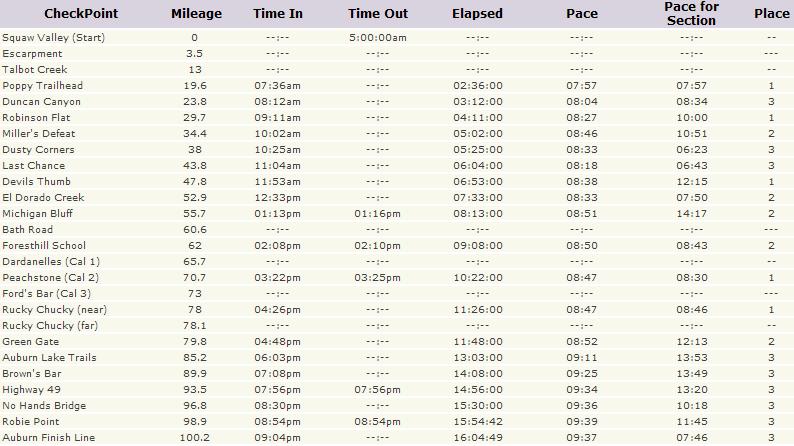The width and height of the screenshot is (794, 446).
Task: Select the Auburn Finish Line checkpoint
Action: pyautogui.click(x=49, y=438)
